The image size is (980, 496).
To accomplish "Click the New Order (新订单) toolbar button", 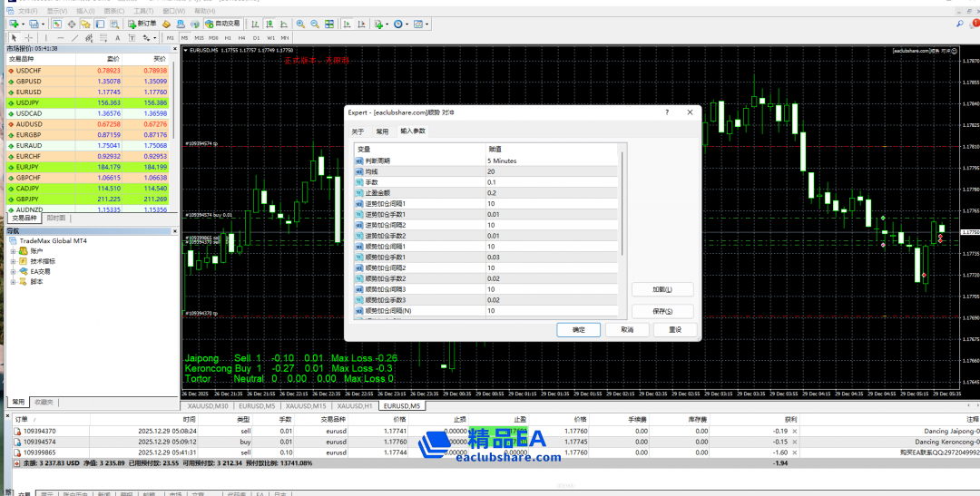I will point(142,24).
